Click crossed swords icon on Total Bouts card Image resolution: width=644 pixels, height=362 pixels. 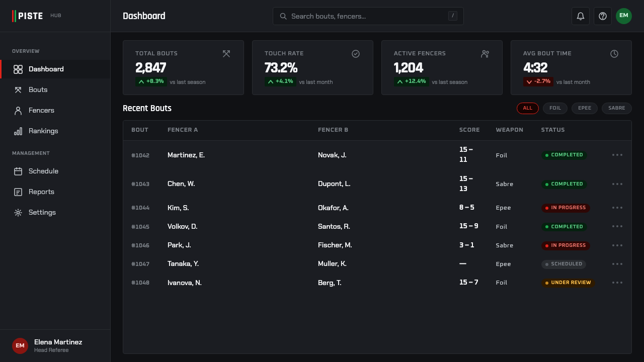(x=226, y=54)
